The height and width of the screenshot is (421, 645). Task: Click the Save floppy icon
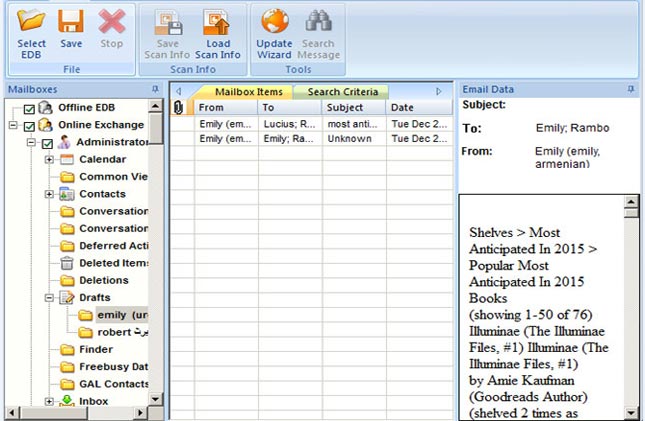point(71,21)
